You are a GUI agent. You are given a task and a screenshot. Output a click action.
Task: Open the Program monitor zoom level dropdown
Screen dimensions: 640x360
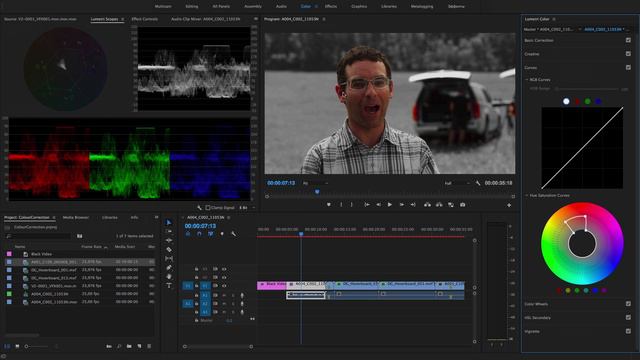(x=315, y=183)
